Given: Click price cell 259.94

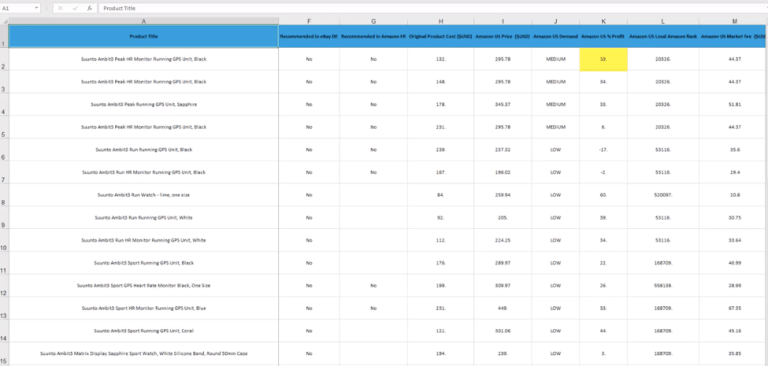Looking at the screenshot, I should click(x=503, y=195).
